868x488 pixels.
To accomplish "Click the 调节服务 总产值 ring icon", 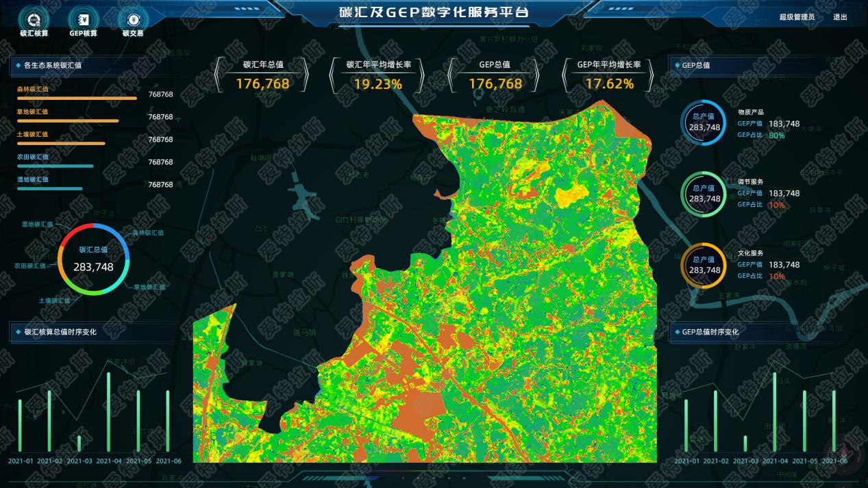I will pyautogui.click(x=704, y=194).
